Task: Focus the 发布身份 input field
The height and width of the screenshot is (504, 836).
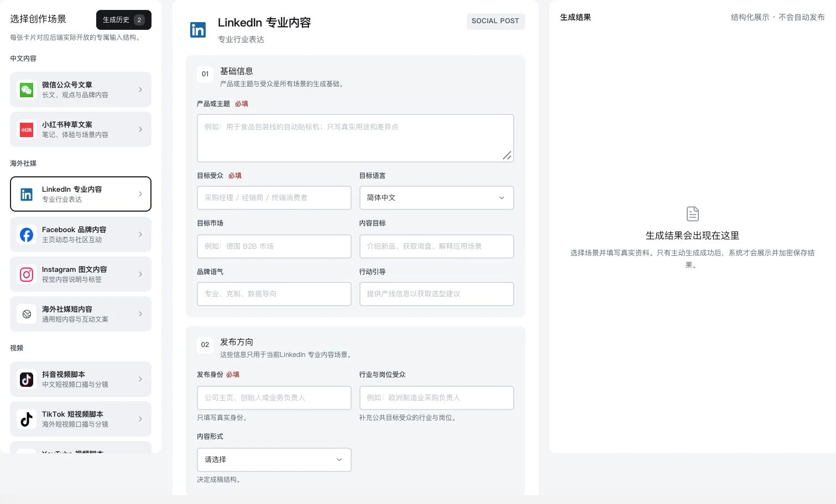Action: (x=274, y=398)
